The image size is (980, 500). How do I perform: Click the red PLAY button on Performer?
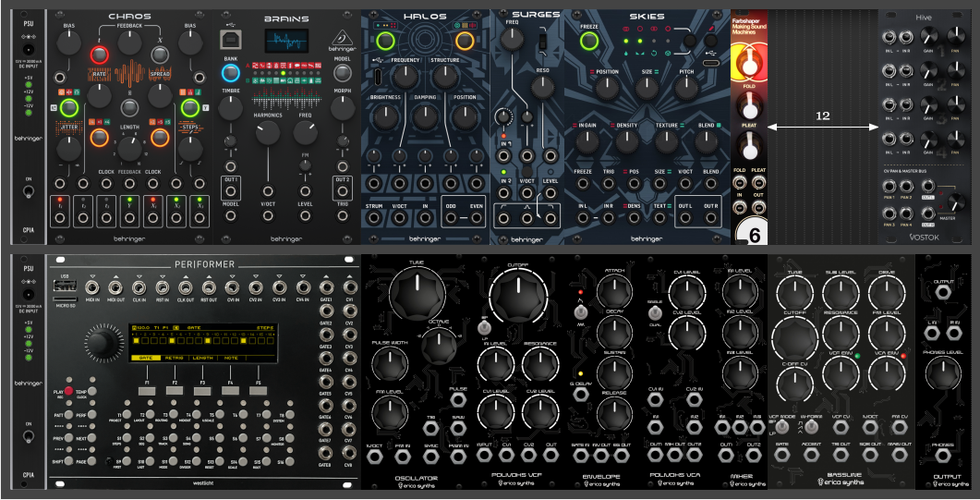(68, 391)
